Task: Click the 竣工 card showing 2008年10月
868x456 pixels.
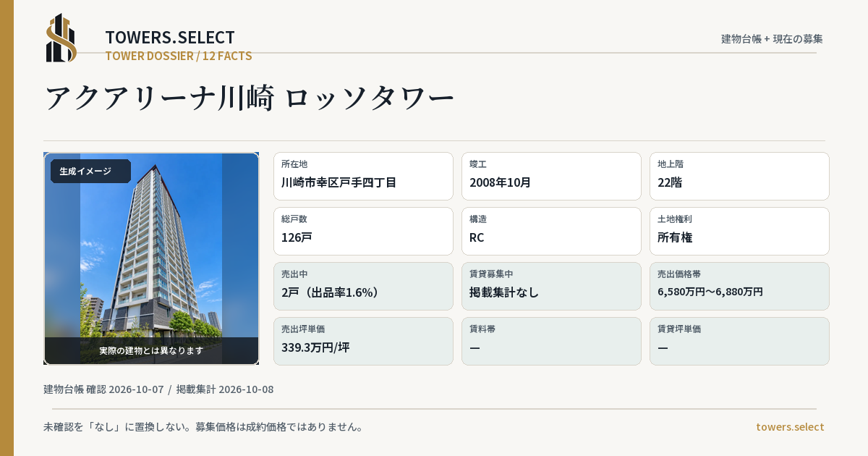Action: [x=551, y=176]
